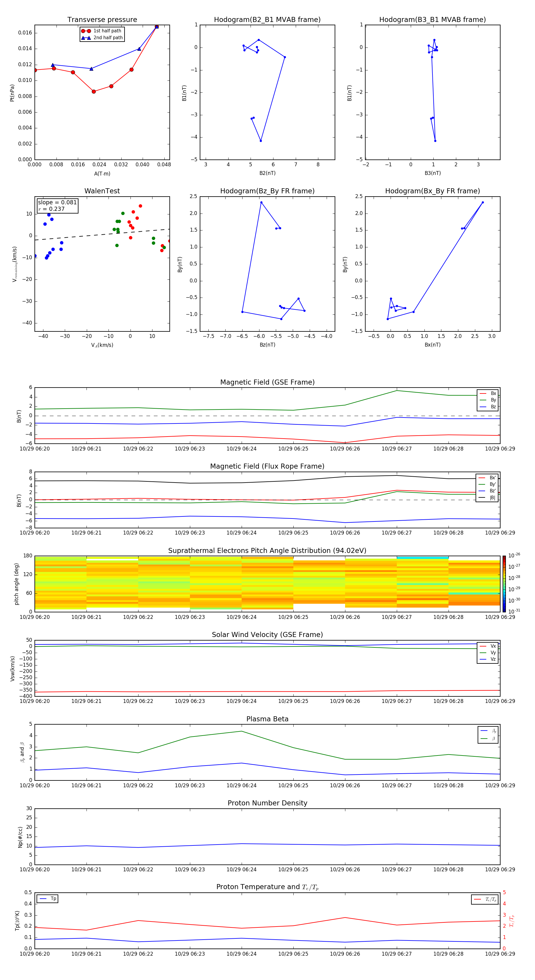Click the Bz legend entry in GSE field plot
Screen dimensions: 535x980
[x=488, y=407]
